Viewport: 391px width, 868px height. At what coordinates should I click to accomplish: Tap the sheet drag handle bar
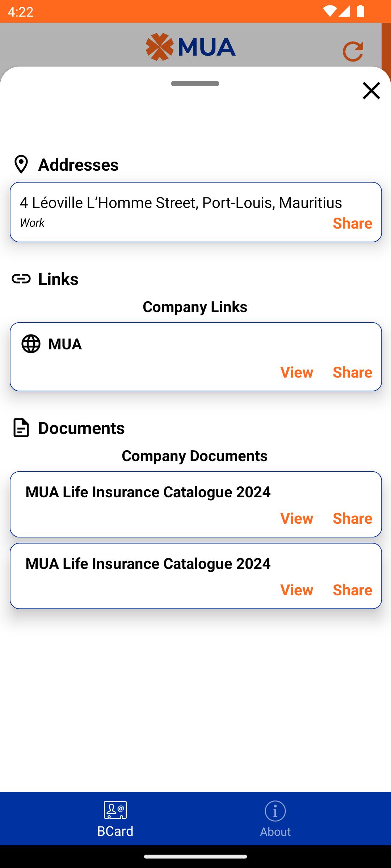click(x=195, y=84)
